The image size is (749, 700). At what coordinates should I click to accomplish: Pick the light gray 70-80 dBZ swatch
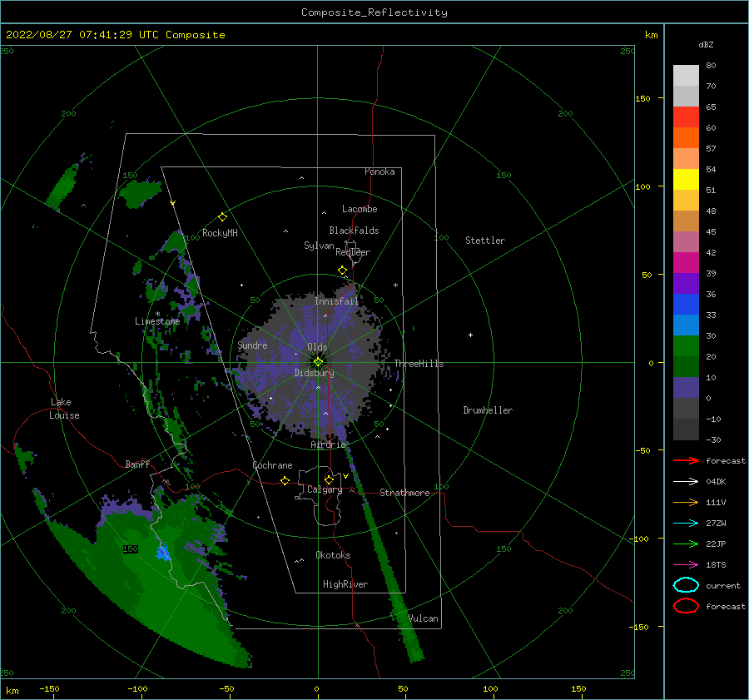tap(686, 76)
